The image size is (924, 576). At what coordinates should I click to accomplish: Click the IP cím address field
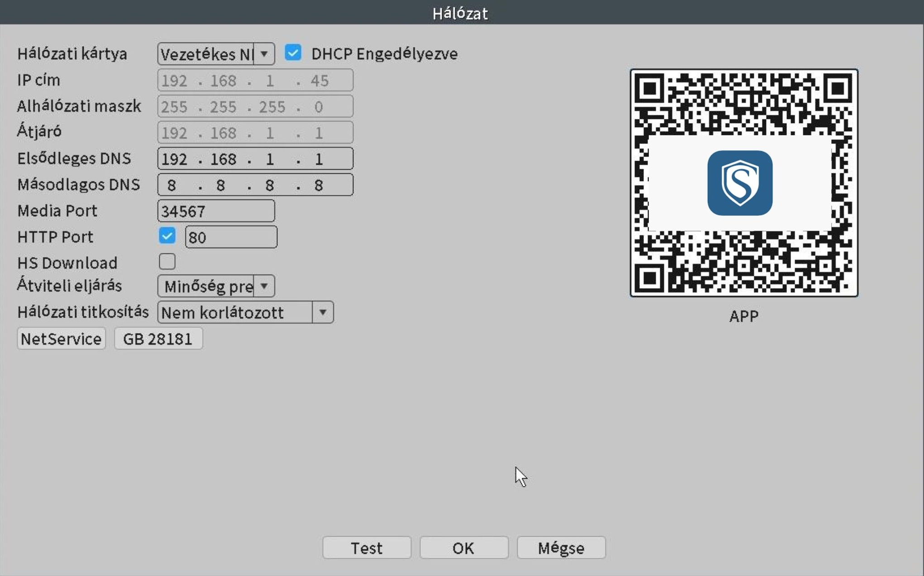click(255, 81)
